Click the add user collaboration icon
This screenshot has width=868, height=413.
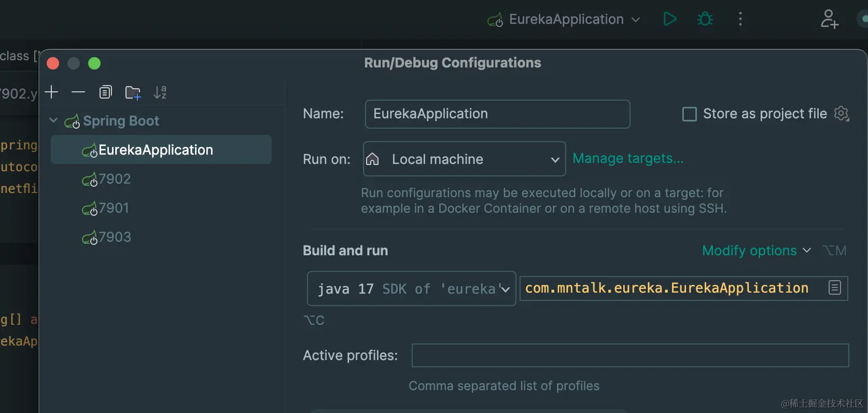point(829,19)
